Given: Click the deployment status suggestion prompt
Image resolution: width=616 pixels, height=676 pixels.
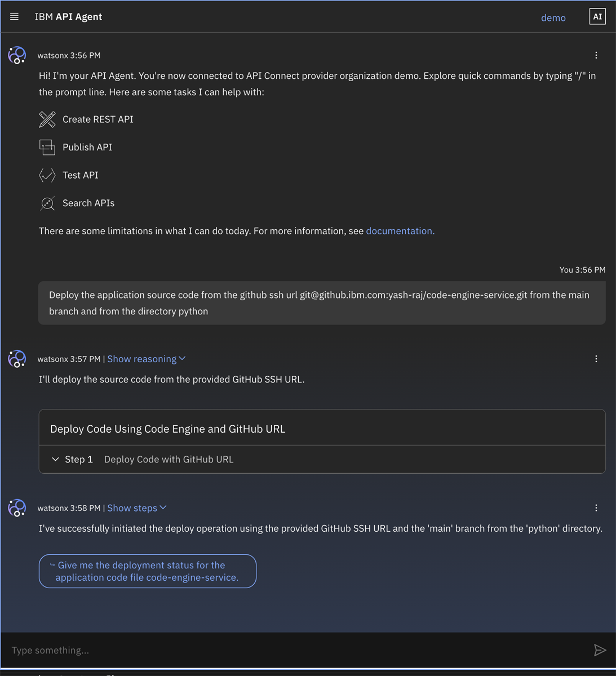Looking at the screenshot, I should 147,571.
